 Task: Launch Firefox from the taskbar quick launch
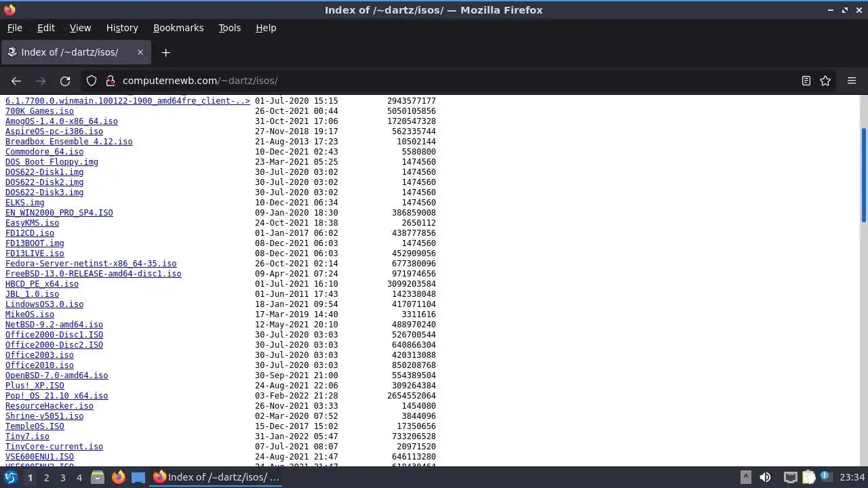point(118,477)
